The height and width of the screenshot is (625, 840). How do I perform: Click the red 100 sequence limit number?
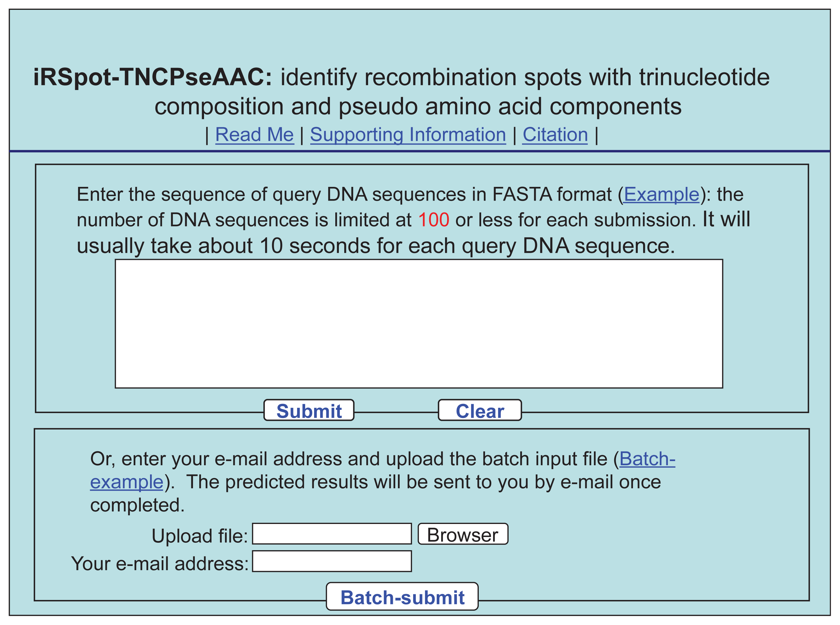(x=433, y=220)
